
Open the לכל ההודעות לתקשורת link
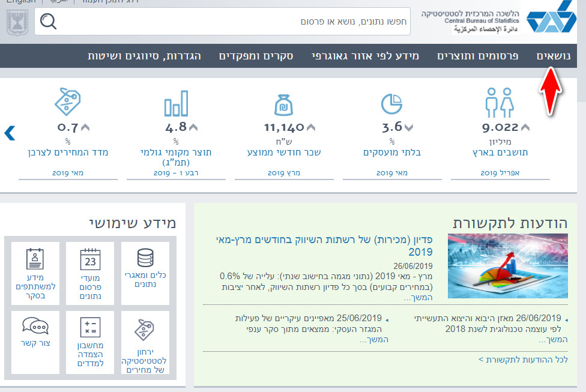[x=523, y=360]
